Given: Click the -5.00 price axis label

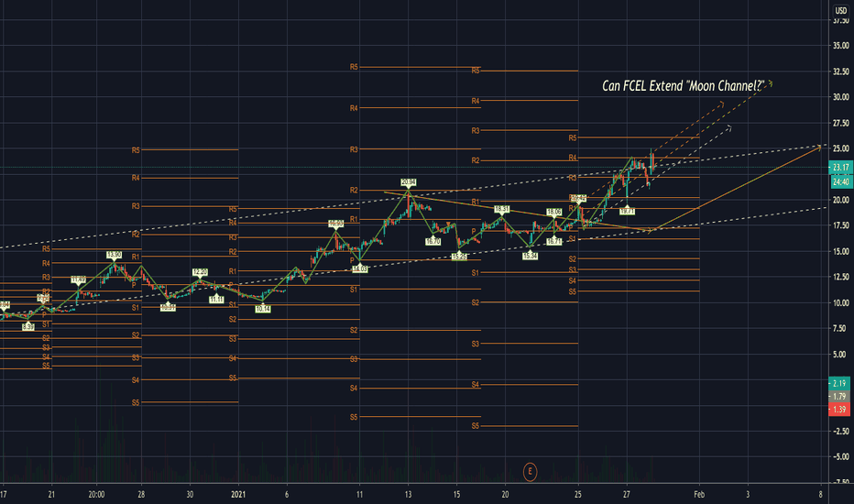Looking at the screenshot, I should coord(840,457).
